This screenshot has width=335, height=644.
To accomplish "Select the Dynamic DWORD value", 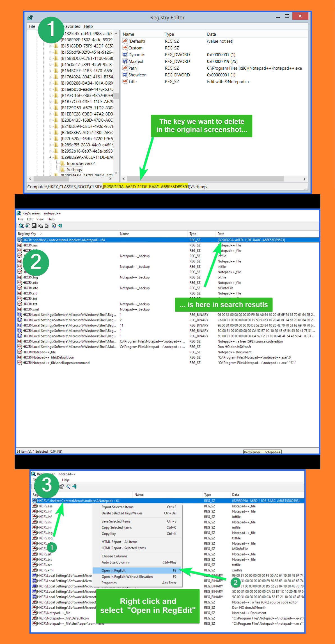I will point(136,55).
